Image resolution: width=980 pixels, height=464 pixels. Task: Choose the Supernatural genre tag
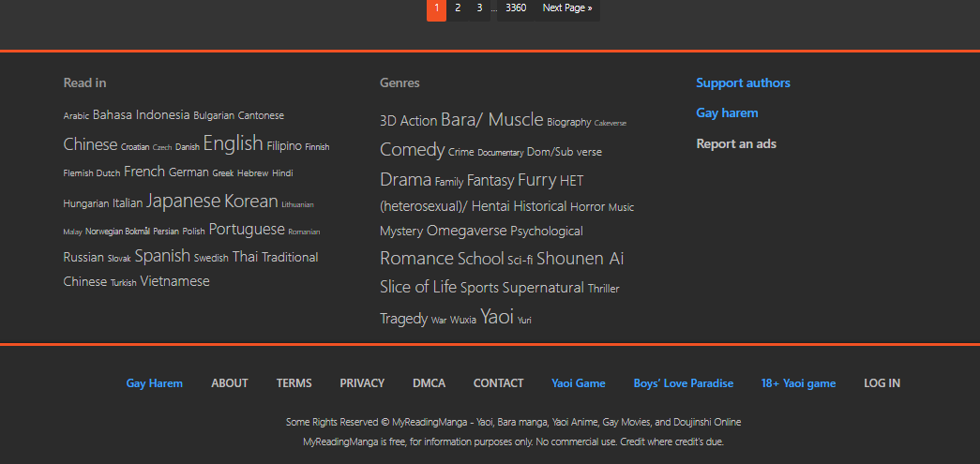point(543,288)
